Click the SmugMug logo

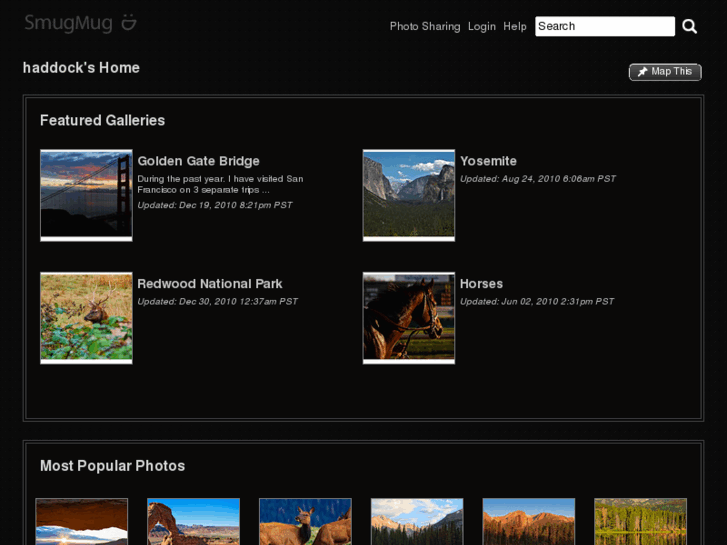[80, 23]
